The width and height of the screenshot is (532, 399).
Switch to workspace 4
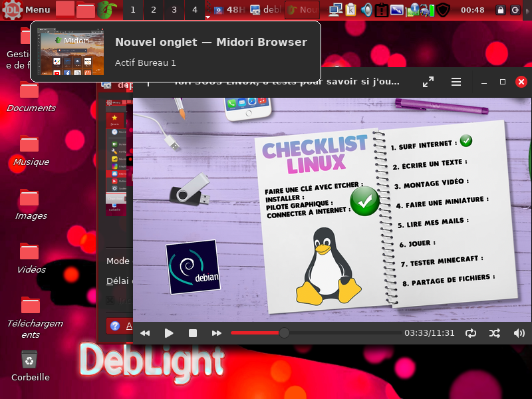tap(194, 9)
